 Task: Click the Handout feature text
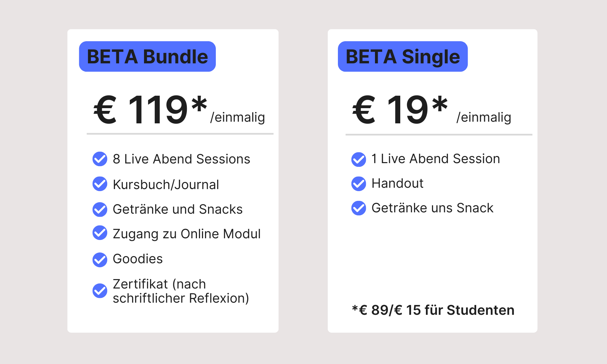(x=397, y=183)
